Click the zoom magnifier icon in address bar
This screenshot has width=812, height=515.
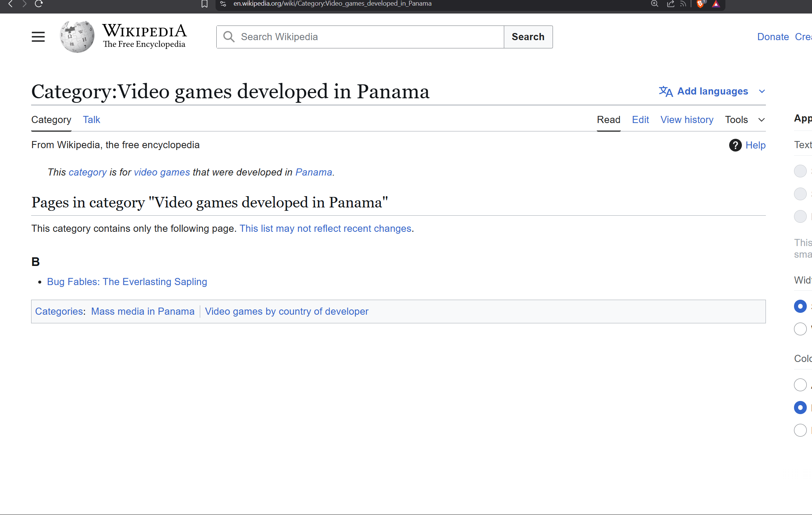tap(655, 4)
